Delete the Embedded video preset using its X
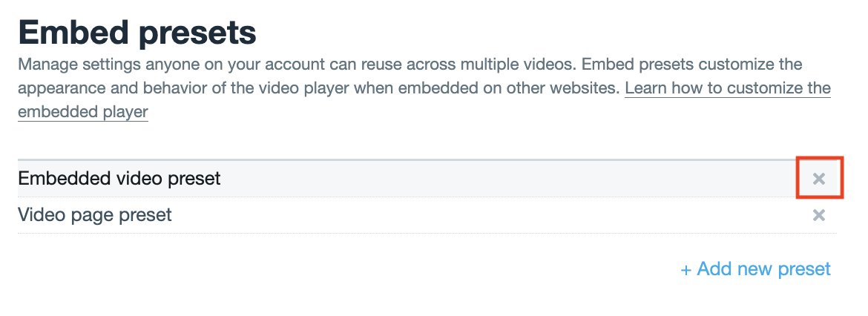868x316 pixels. pyautogui.click(x=819, y=179)
